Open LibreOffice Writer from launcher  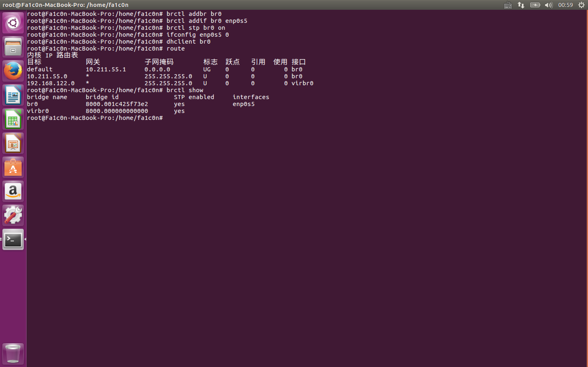click(x=13, y=95)
